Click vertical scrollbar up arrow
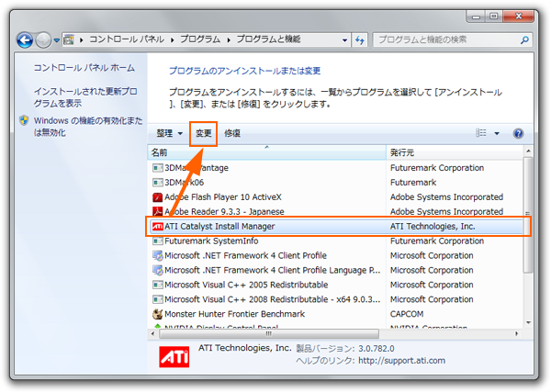Screen dimensions: 551x392 (528, 151)
